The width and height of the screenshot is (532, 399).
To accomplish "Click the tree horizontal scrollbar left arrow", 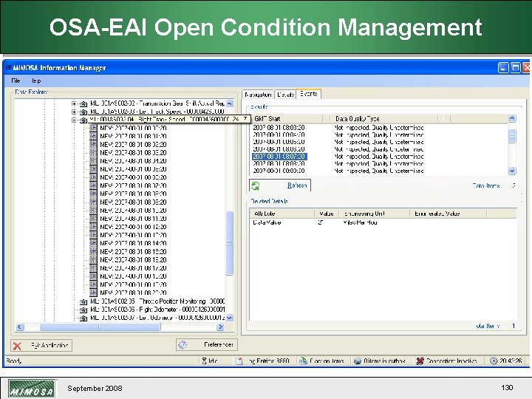I will click(x=20, y=327).
